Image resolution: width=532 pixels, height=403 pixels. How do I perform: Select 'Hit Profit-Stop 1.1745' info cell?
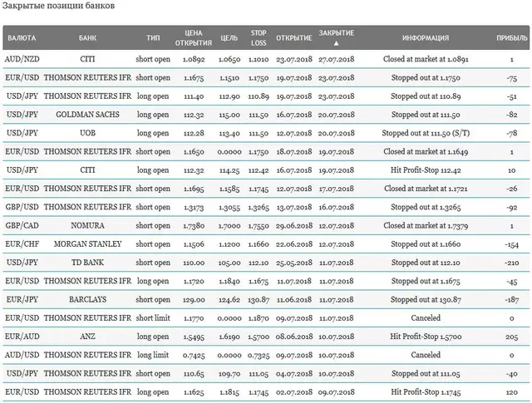pos(426,392)
